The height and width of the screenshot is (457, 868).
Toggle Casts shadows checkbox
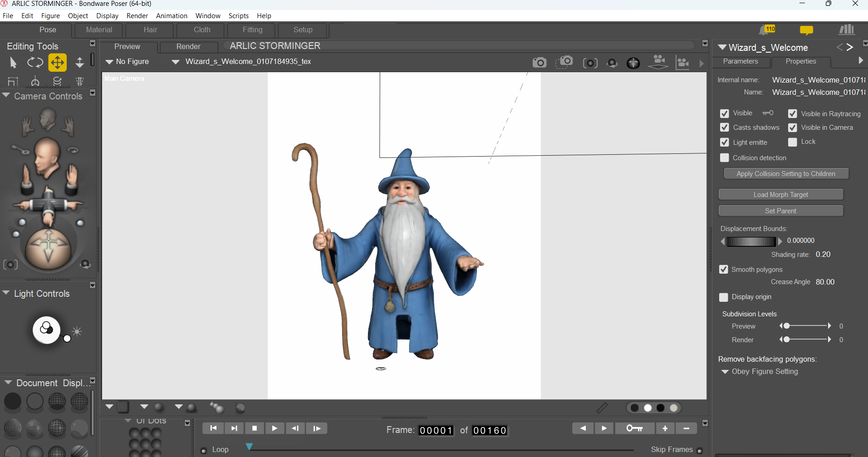click(x=725, y=128)
